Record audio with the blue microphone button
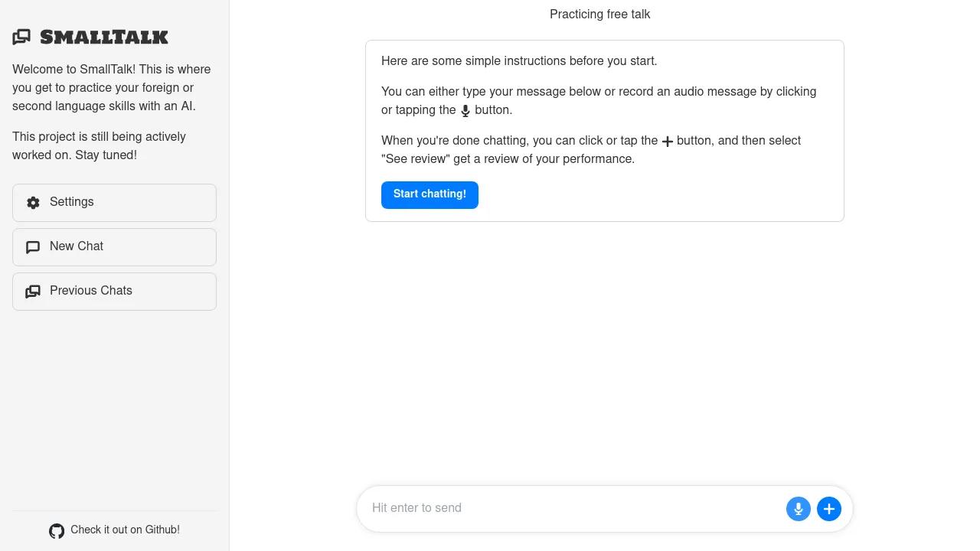This screenshot has width=980, height=551. click(x=798, y=509)
